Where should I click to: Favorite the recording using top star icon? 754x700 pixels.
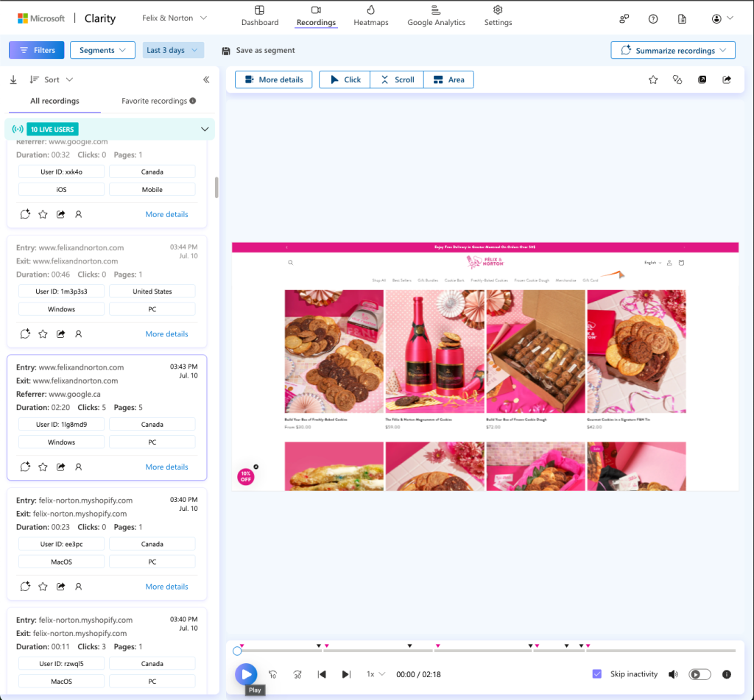653,79
